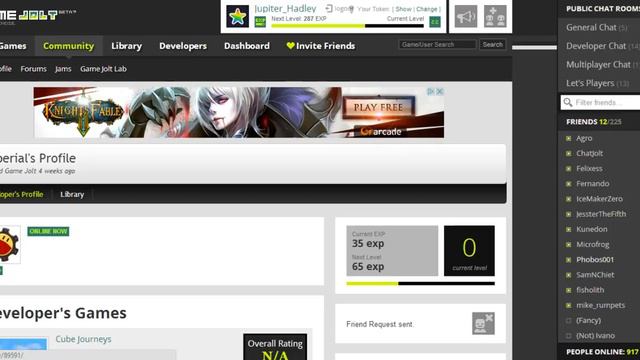Click the Search button
This screenshot has height=360, width=640.
click(493, 44)
